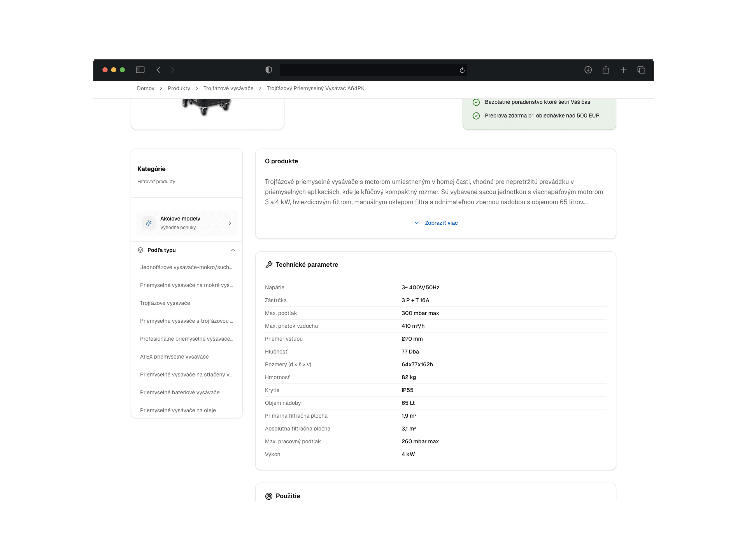Click the chevron left of Zobraziť viac
The height and width of the screenshot is (560, 747).
point(417,223)
